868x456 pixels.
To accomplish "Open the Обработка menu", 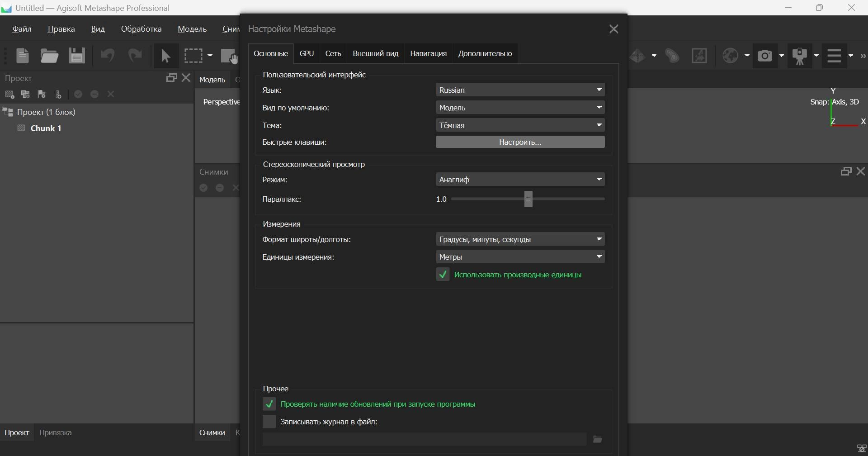I will click(x=141, y=29).
